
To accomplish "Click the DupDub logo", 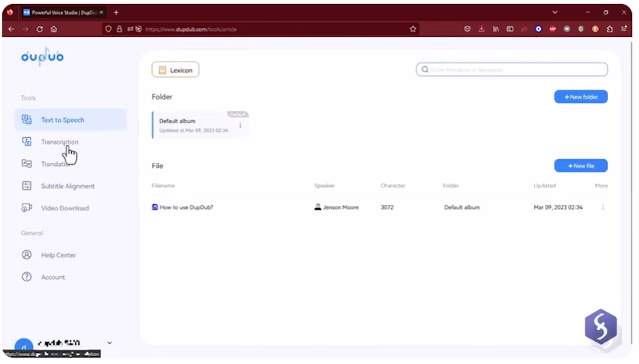I will point(42,56).
